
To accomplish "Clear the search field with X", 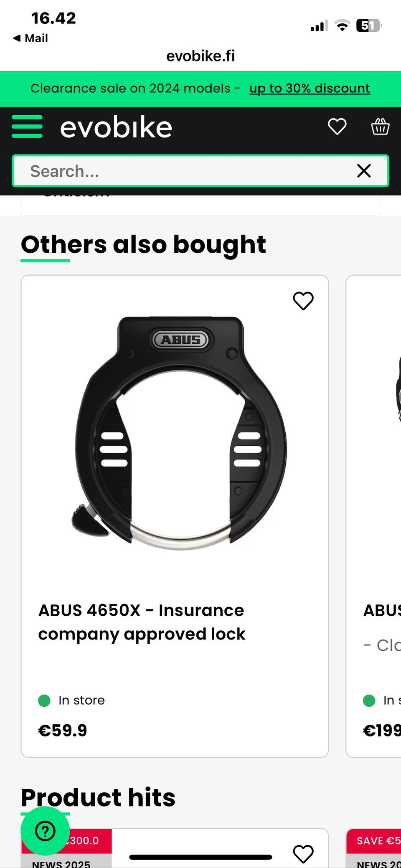I will pyautogui.click(x=364, y=171).
